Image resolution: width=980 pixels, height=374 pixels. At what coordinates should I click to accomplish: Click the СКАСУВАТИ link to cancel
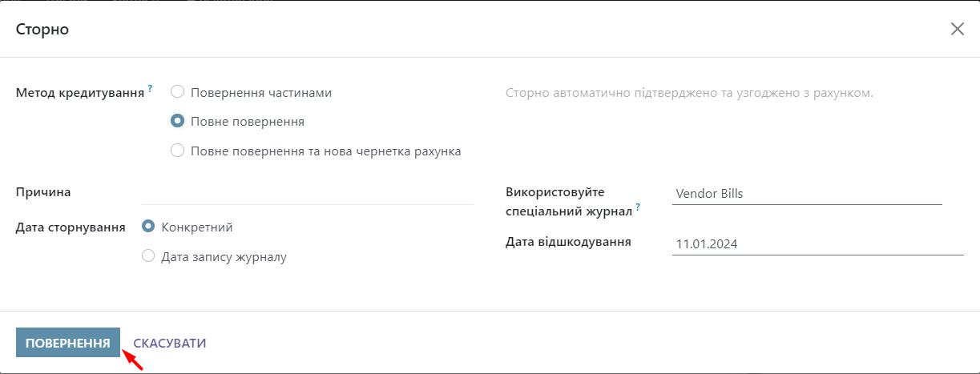tap(170, 343)
